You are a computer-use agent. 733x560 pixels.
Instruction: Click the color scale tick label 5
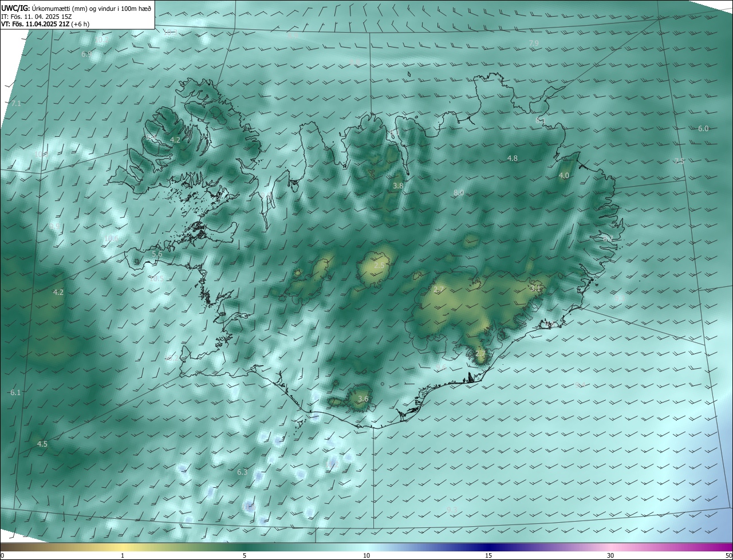245,555
